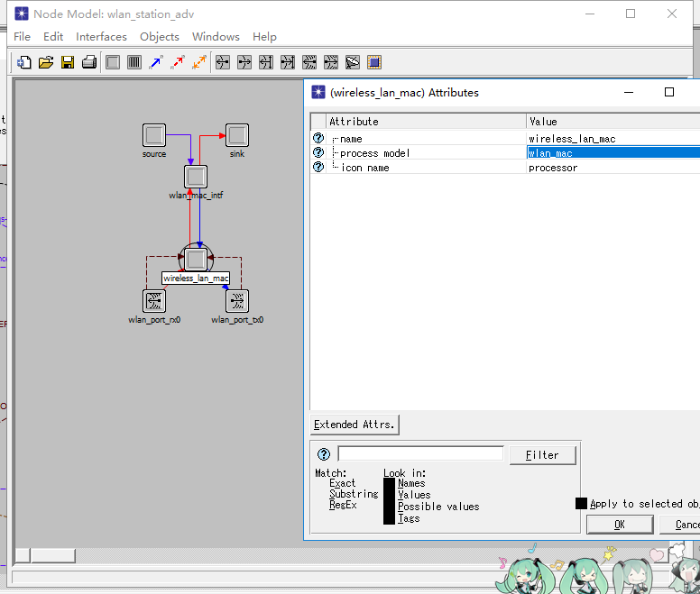Image resolution: width=700 pixels, height=594 pixels.
Task: Click the Cancel button in Attributes dialog
Action: [680, 525]
